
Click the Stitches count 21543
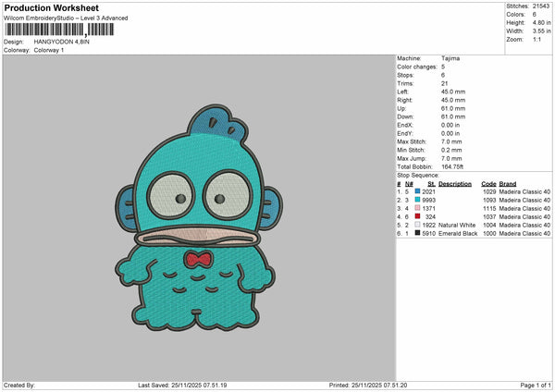[543, 6]
